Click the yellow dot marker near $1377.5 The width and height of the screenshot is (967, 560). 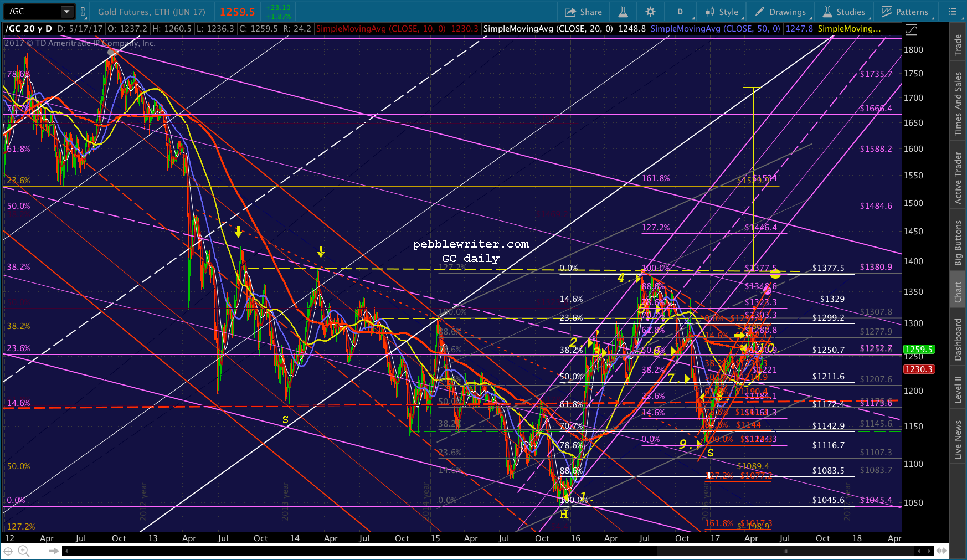[x=775, y=274]
